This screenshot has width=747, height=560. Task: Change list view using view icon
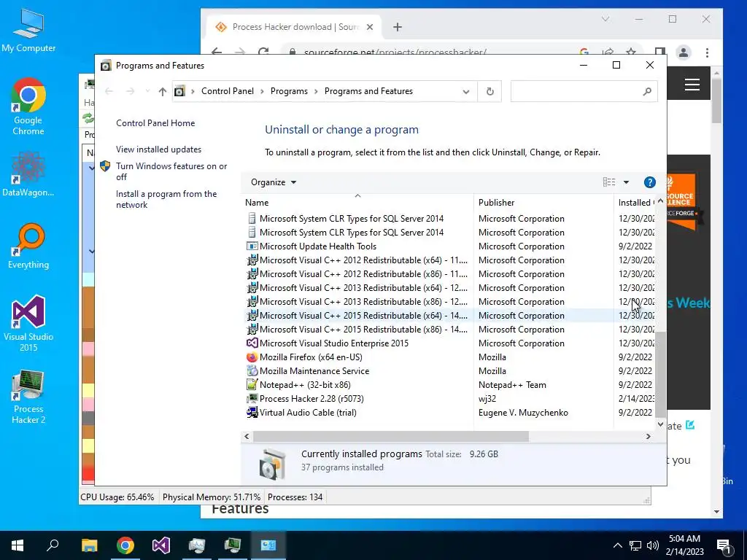tap(609, 182)
